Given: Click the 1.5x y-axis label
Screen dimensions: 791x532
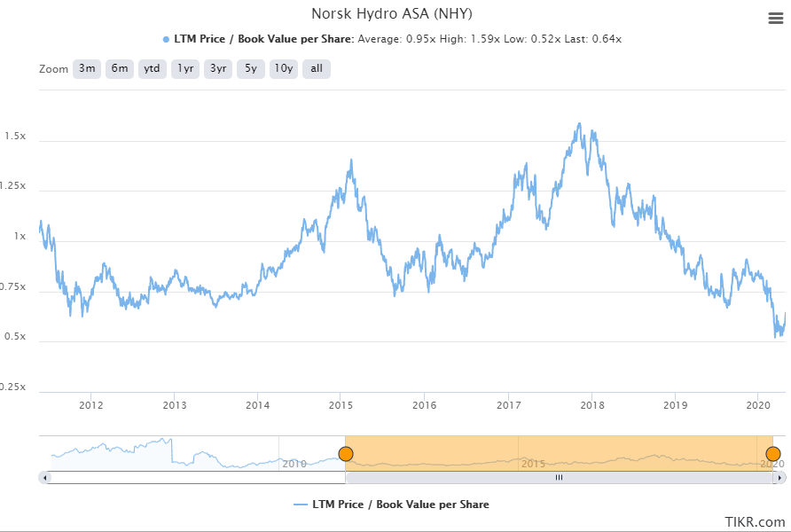Looking at the screenshot, I should [x=14, y=137].
